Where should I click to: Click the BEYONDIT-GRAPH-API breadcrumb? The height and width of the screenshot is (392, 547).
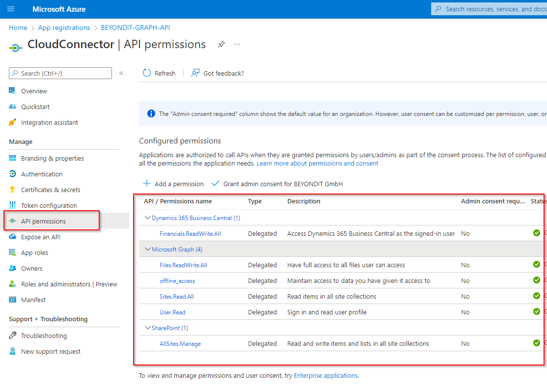click(x=136, y=28)
